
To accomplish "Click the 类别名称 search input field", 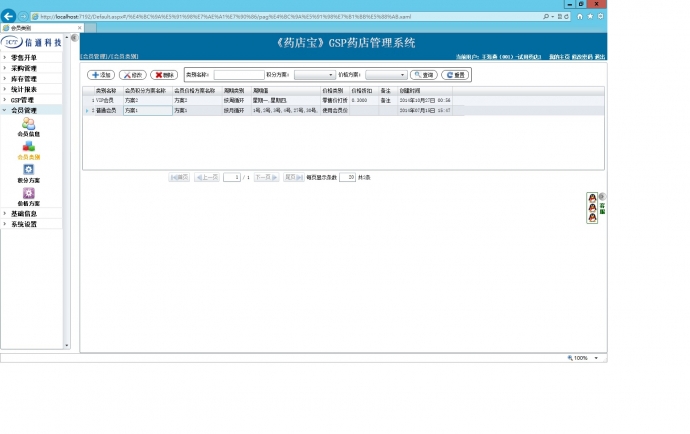I will (239, 75).
